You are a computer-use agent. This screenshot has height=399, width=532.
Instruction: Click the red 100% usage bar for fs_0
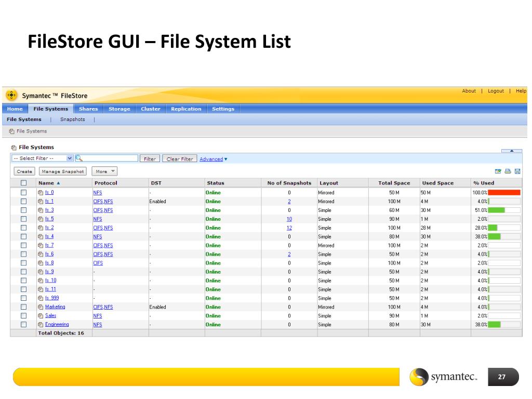point(504,193)
